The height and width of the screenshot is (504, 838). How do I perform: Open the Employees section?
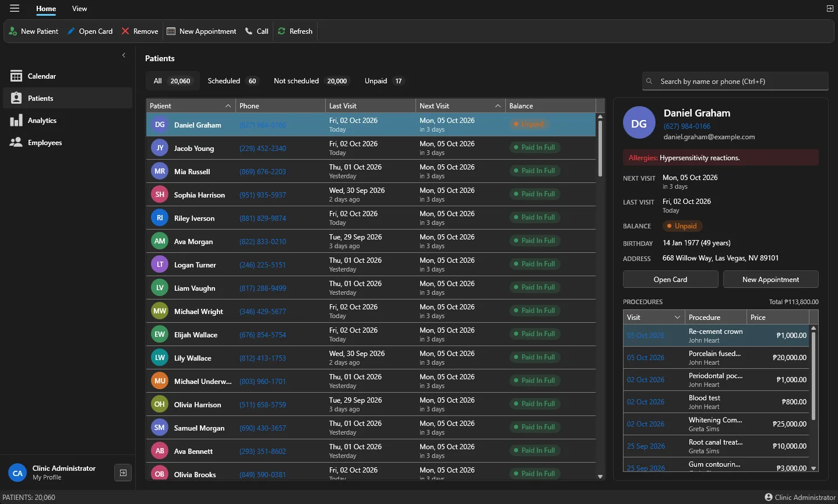pyautogui.click(x=68, y=143)
